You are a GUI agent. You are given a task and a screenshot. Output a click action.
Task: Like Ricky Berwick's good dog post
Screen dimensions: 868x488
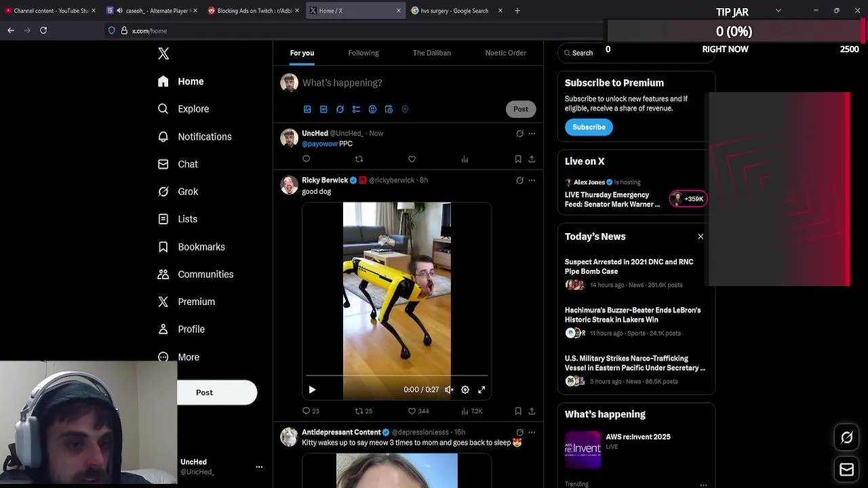(x=418, y=411)
